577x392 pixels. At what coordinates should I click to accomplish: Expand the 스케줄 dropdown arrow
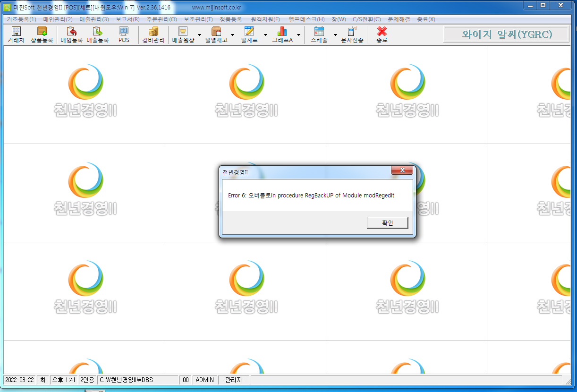coord(335,35)
